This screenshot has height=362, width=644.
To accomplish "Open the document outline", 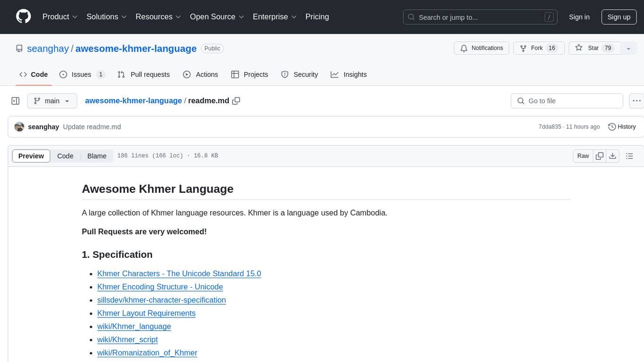I will pyautogui.click(x=630, y=156).
